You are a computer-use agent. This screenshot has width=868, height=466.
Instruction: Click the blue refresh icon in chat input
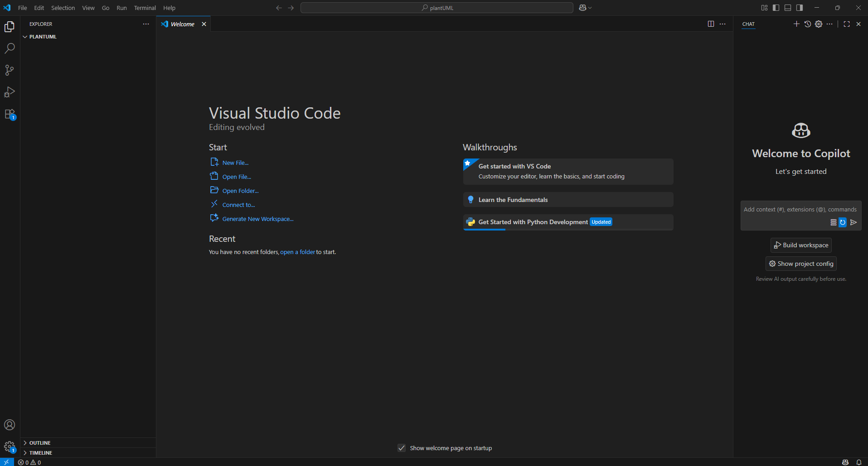pyautogui.click(x=843, y=222)
